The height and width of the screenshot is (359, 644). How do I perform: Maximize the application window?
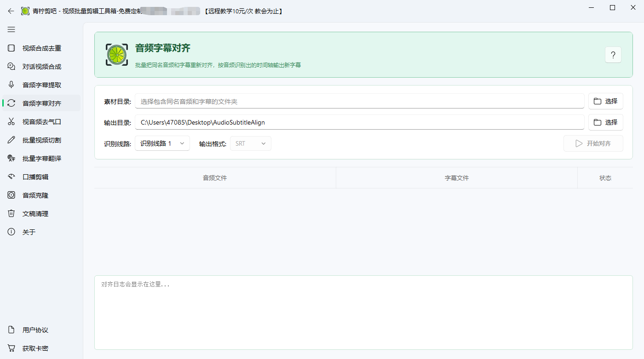(x=612, y=7)
